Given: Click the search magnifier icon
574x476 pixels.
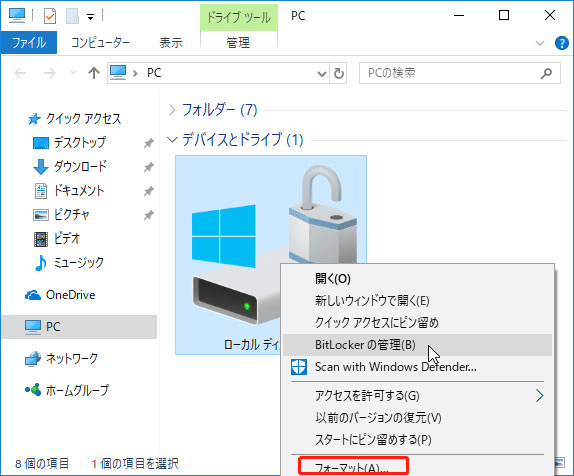Looking at the screenshot, I should [547, 73].
